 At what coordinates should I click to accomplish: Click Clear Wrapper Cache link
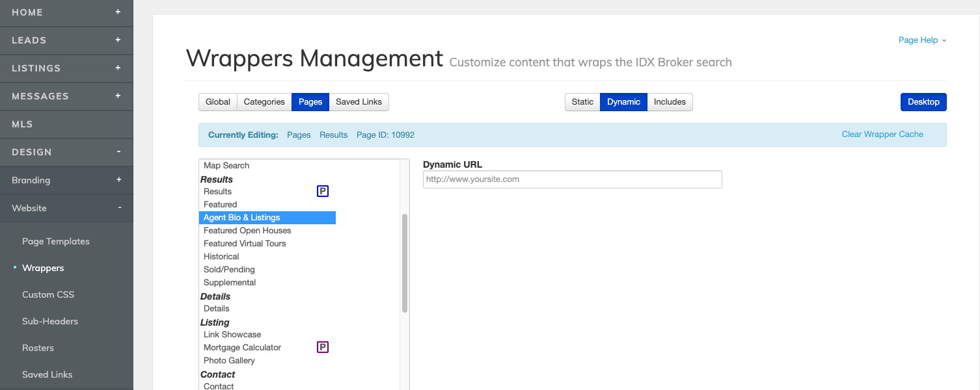pos(882,135)
